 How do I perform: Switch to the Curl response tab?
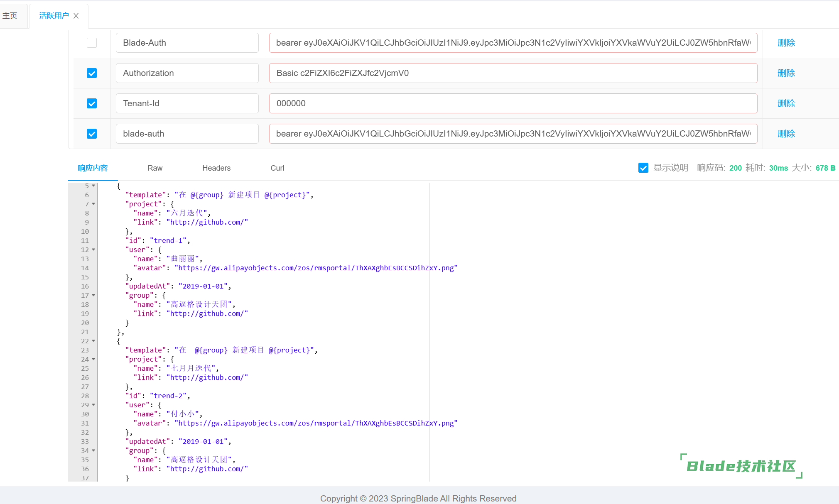click(277, 168)
